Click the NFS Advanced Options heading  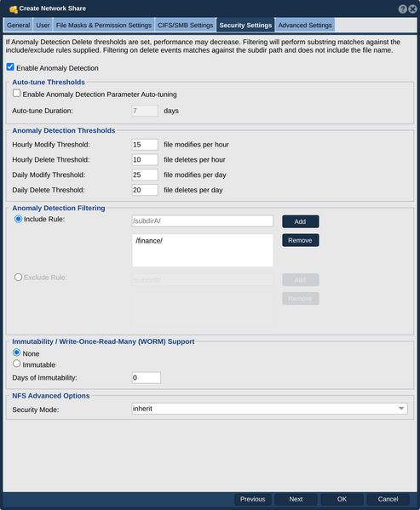coord(51,396)
